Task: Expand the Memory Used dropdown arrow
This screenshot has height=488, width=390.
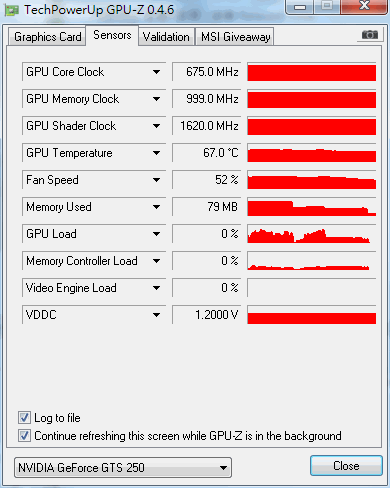Action: (x=156, y=207)
